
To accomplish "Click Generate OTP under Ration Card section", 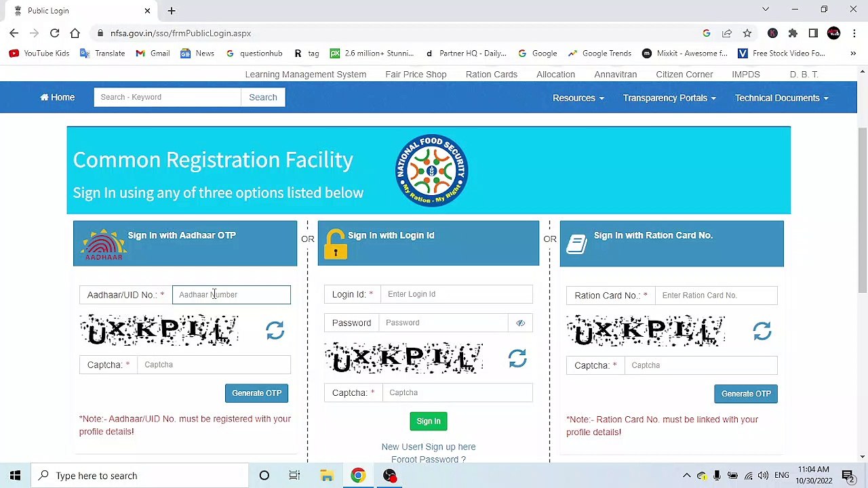I will tap(746, 394).
